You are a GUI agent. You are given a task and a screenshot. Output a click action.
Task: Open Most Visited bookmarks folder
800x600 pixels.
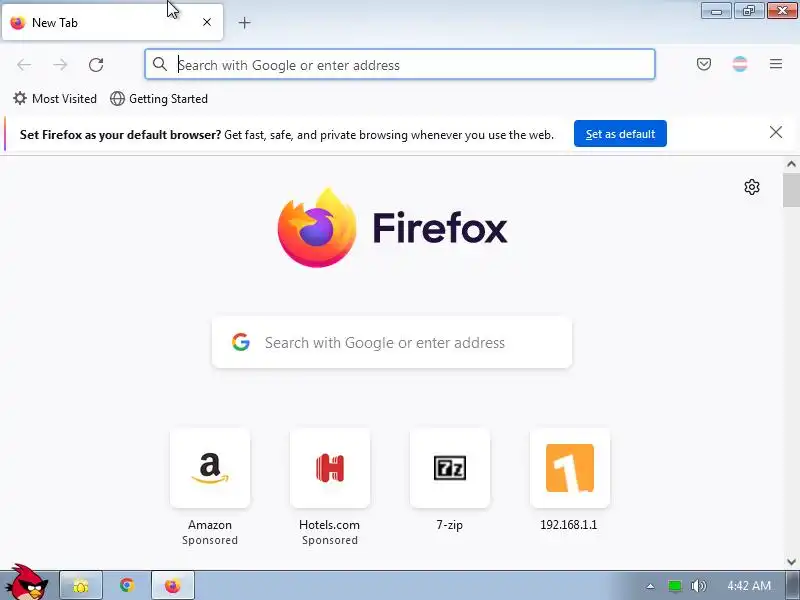(55, 98)
